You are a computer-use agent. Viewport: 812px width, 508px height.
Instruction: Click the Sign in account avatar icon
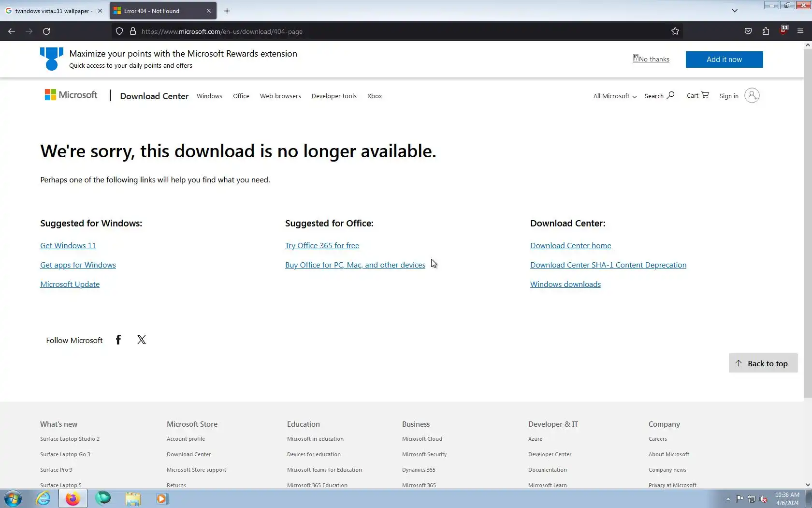pos(752,95)
